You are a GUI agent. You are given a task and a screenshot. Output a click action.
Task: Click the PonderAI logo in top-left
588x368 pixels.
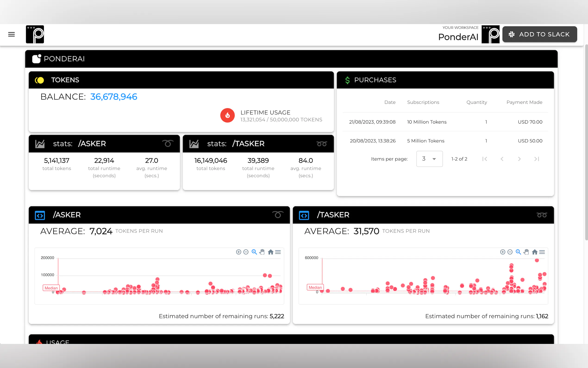[x=35, y=34]
